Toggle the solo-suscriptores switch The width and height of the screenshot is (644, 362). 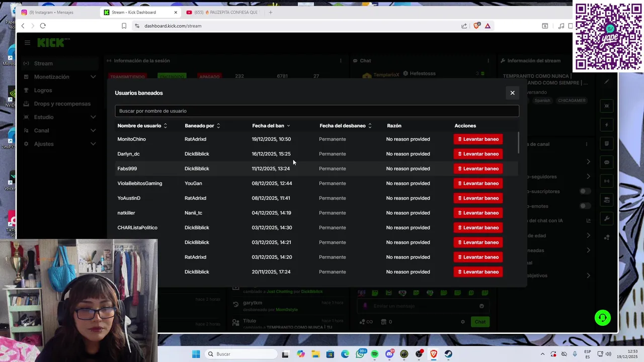pos(585,191)
